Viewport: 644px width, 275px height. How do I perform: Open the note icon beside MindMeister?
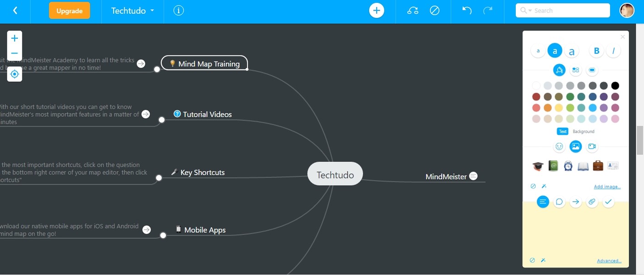pyautogui.click(x=474, y=176)
